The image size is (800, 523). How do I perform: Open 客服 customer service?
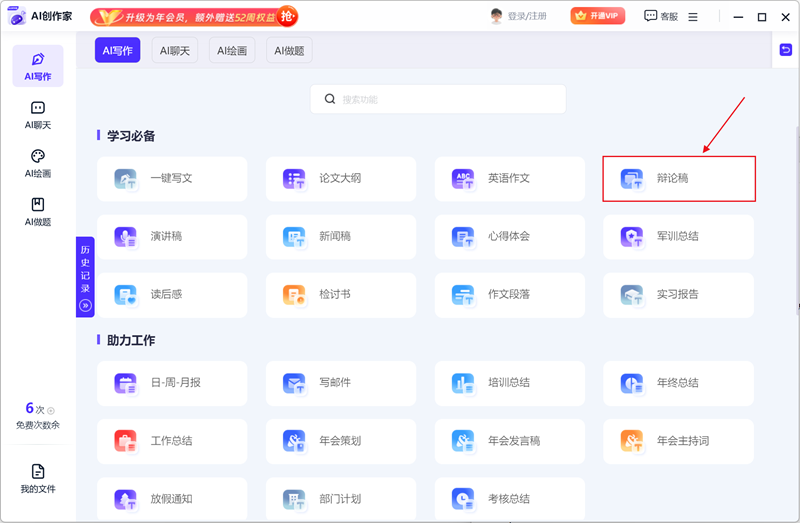click(x=661, y=16)
